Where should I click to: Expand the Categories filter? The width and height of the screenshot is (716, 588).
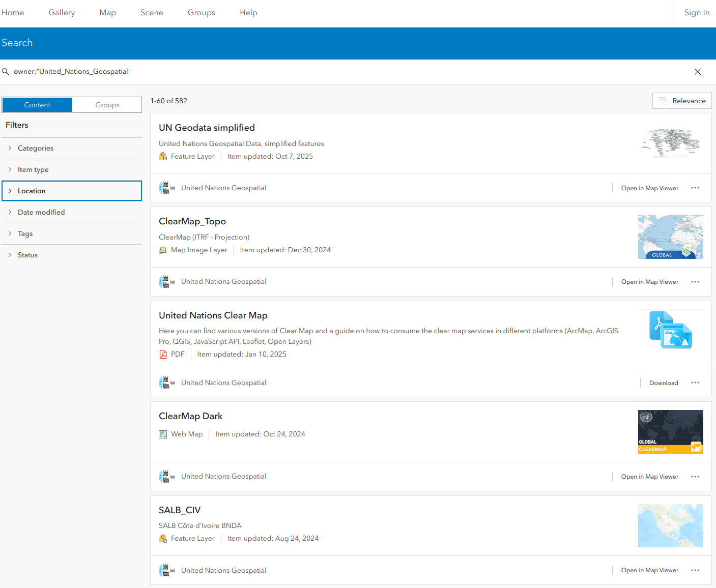point(36,148)
